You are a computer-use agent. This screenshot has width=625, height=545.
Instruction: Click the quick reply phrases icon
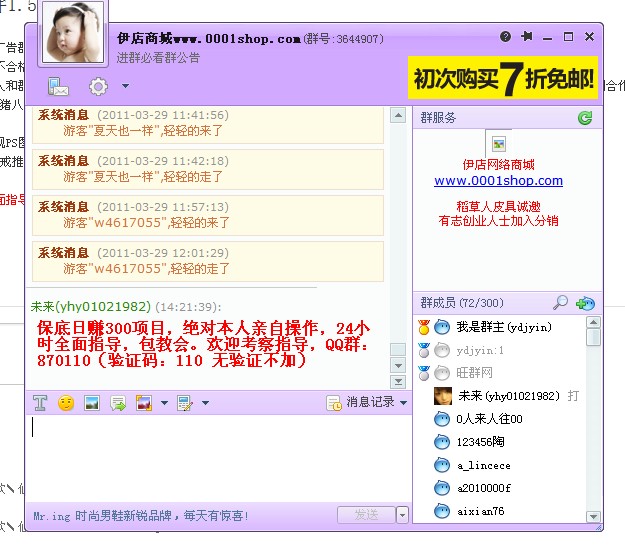click(118, 403)
